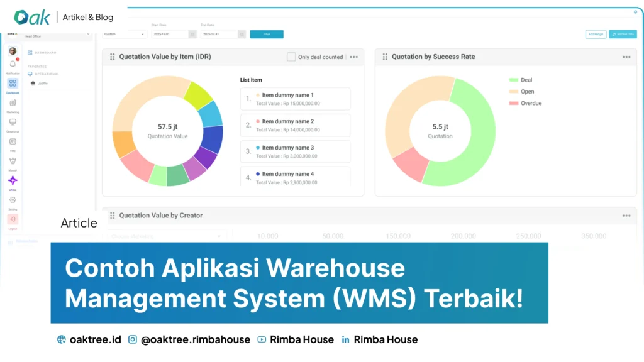Image resolution: width=644 pixels, height=362 pixels.
Task: Open Quotation by Success Rate options menu
Action: coord(626,57)
